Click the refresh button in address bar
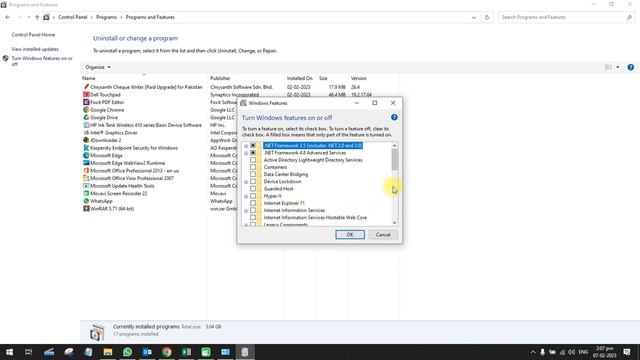Screen dimensions: 640x360 click(x=487, y=17)
